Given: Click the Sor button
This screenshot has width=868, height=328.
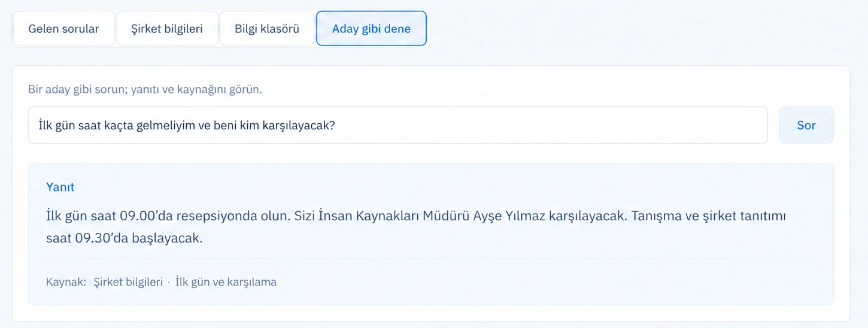Looking at the screenshot, I should 806,125.
